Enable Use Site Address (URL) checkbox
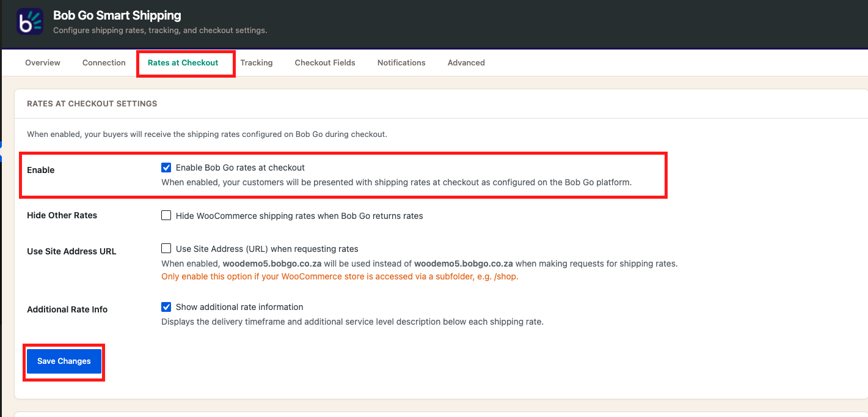Image resolution: width=868 pixels, height=417 pixels. point(166,248)
